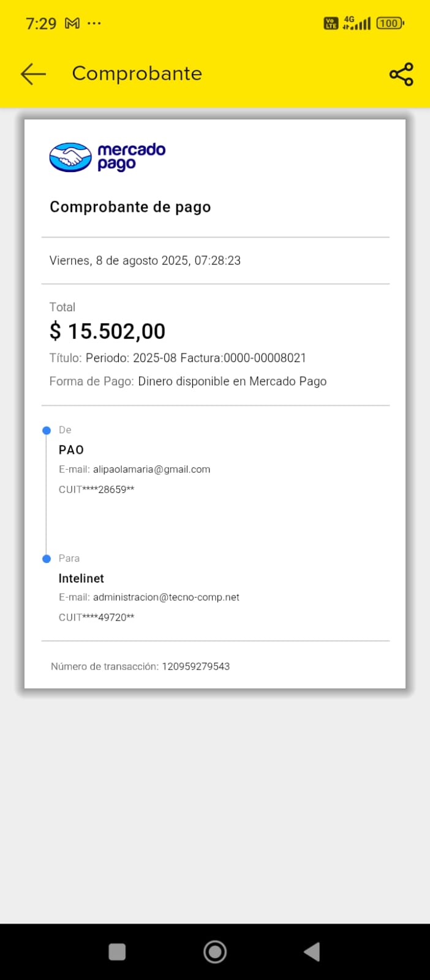This screenshot has width=430, height=980.
Task: Tap recipient email administracion@tecno-comp.net
Action: (166, 597)
